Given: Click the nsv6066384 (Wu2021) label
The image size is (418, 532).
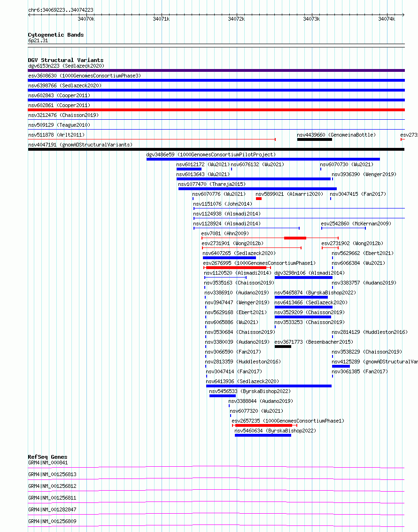Looking at the screenshot, I should point(358,262).
